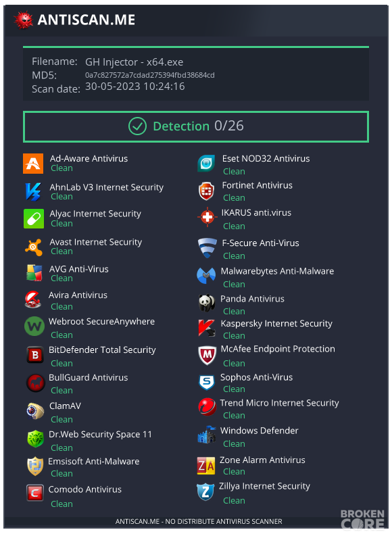The image size is (392, 534).
Task: Click the Avast Internet Security icon
Action: [x=34, y=247]
